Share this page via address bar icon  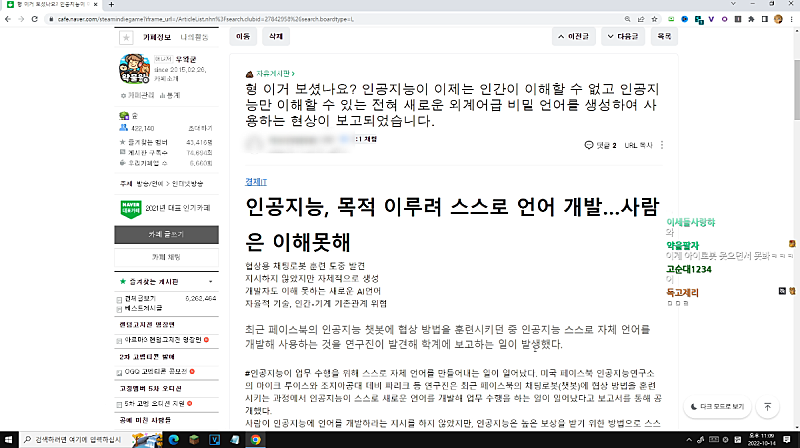tap(641, 19)
